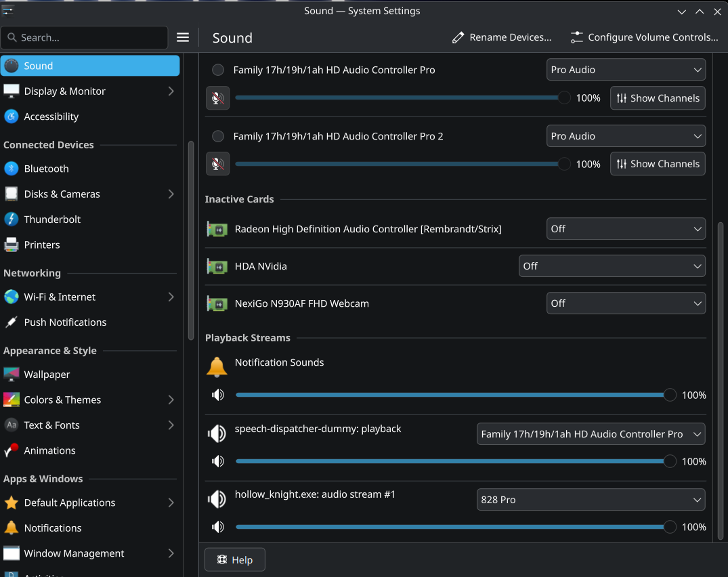Show Channels for Audio Controller Pro
This screenshot has width=728, height=577.
pyautogui.click(x=658, y=98)
